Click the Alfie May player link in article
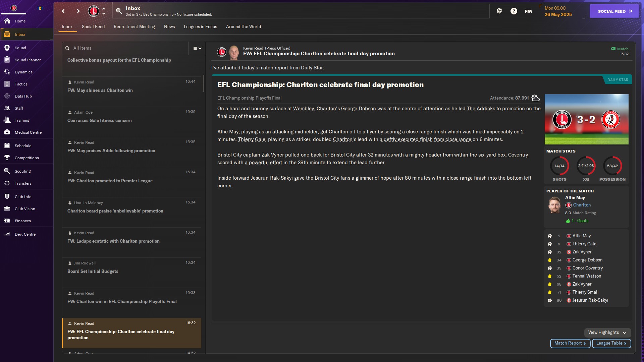 [x=228, y=132]
